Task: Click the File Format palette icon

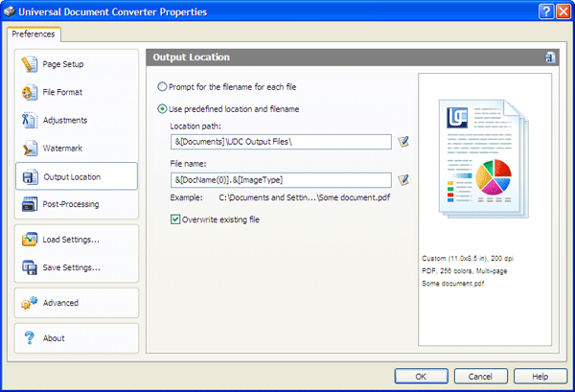Action: [30, 92]
